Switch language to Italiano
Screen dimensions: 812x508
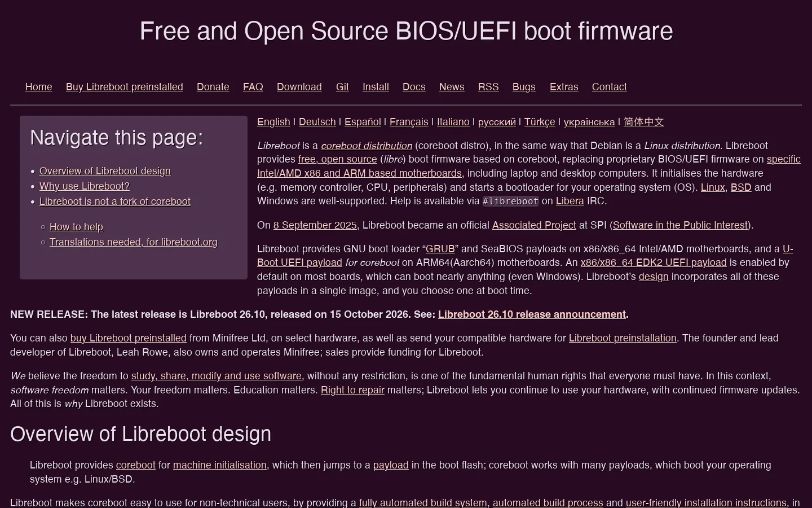[x=453, y=122]
